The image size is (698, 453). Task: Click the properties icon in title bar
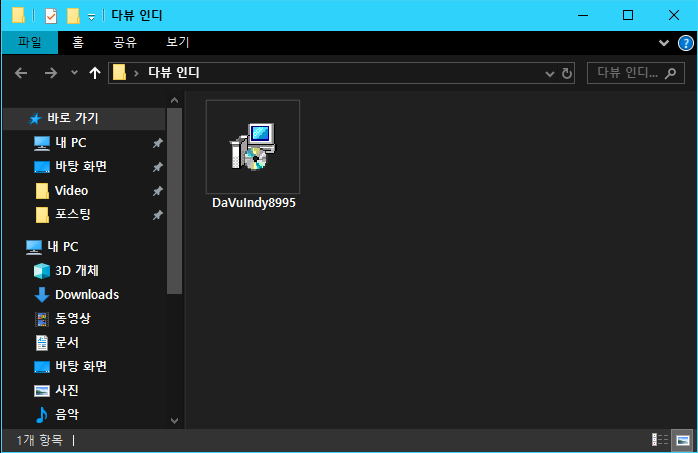click(51, 16)
